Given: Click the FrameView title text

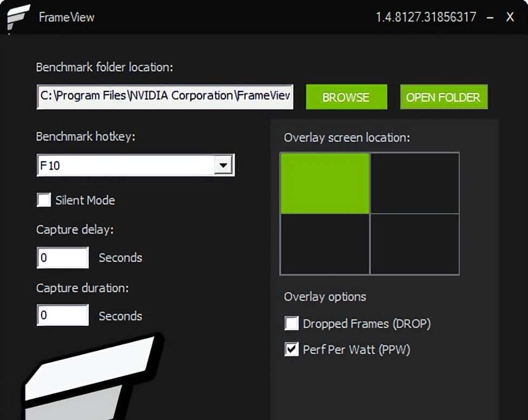Looking at the screenshot, I should tap(66, 17).
